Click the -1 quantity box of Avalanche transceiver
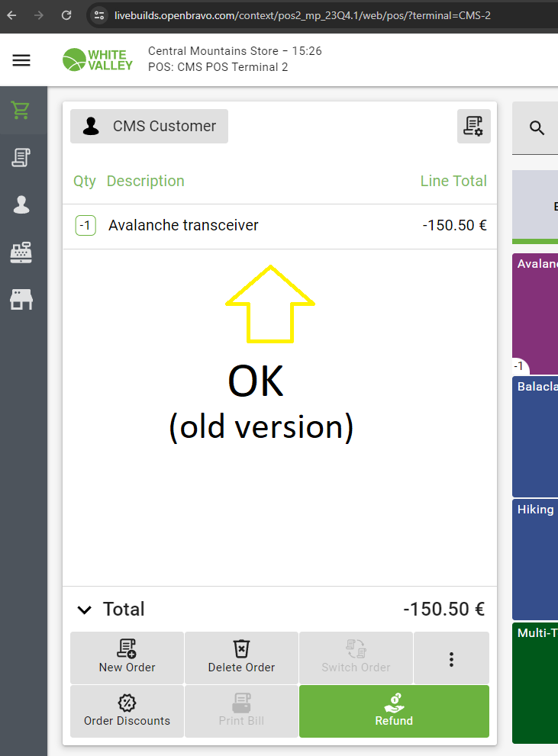This screenshot has width=558, height=756. click(85, 225)
